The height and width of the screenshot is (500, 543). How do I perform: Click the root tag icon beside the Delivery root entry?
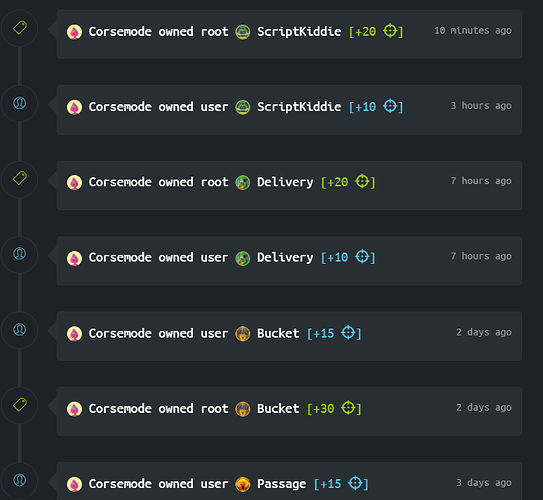click(20, 178)
